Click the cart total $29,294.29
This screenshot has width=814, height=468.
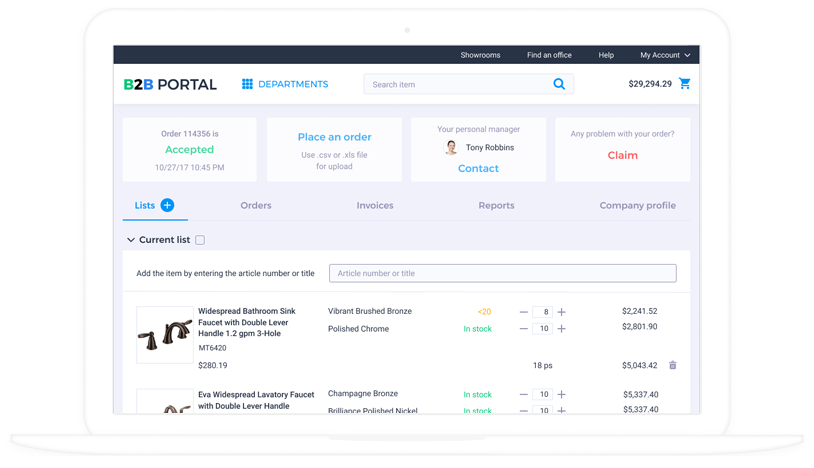point(650,84)
